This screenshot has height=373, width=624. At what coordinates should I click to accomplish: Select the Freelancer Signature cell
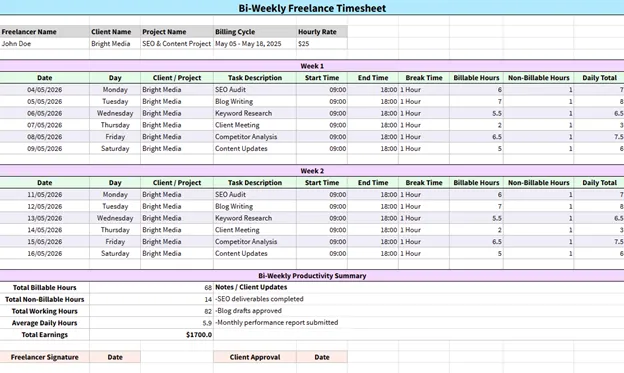45,357
